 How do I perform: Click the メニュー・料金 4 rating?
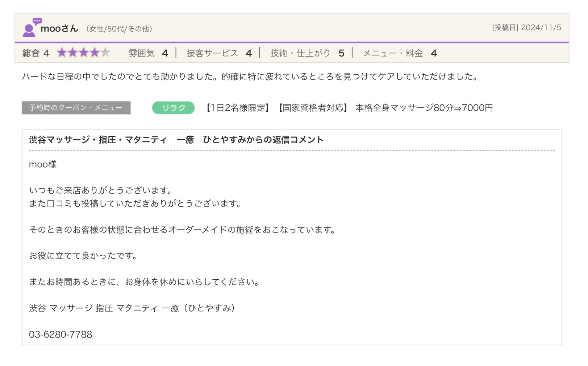tap(400, 53)
